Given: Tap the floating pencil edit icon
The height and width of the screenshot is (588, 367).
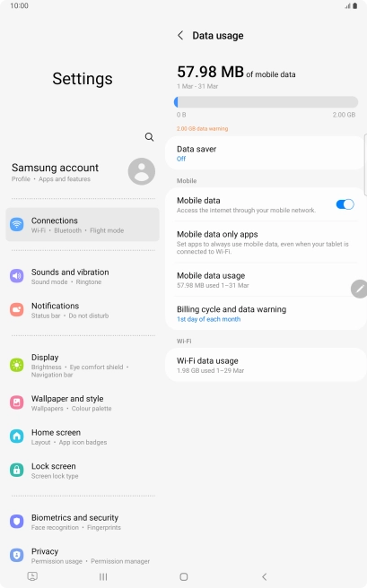Looking at the screenshot, I should pos(360,289).
